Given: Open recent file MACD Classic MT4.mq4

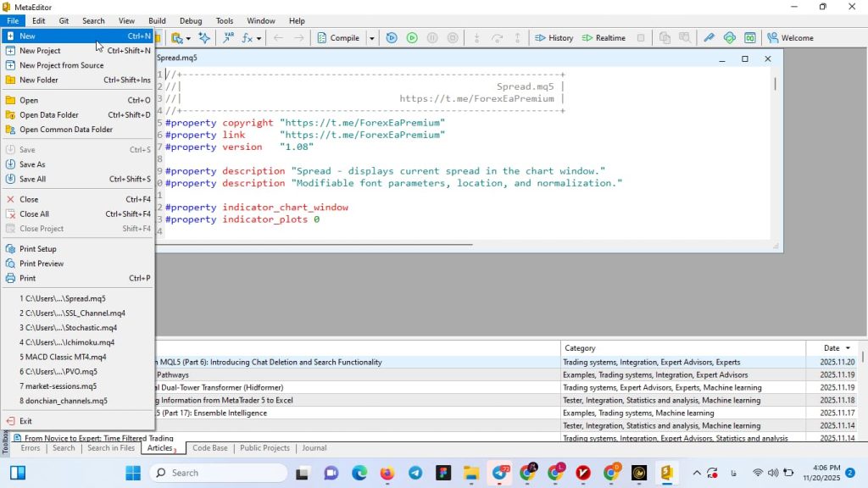Looking at the screenshot, I should pos(77,357).
